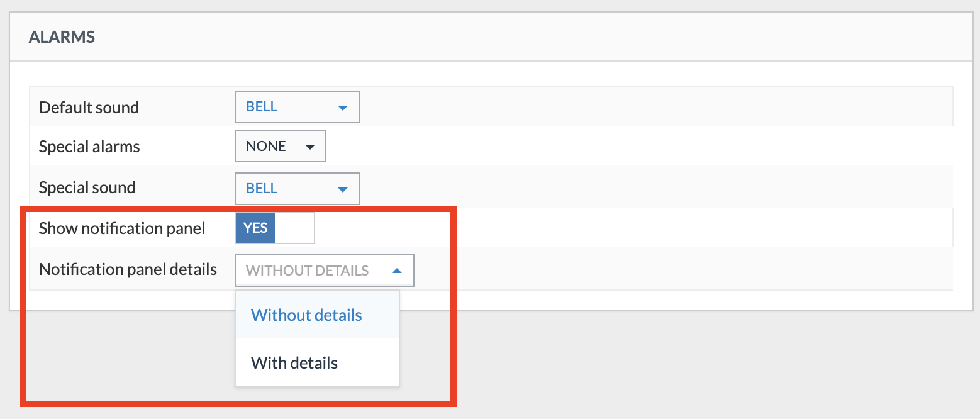Expand the Special sound BELL selector
Viewport: 980px width, 419px height.
click(x=297, y=189)
